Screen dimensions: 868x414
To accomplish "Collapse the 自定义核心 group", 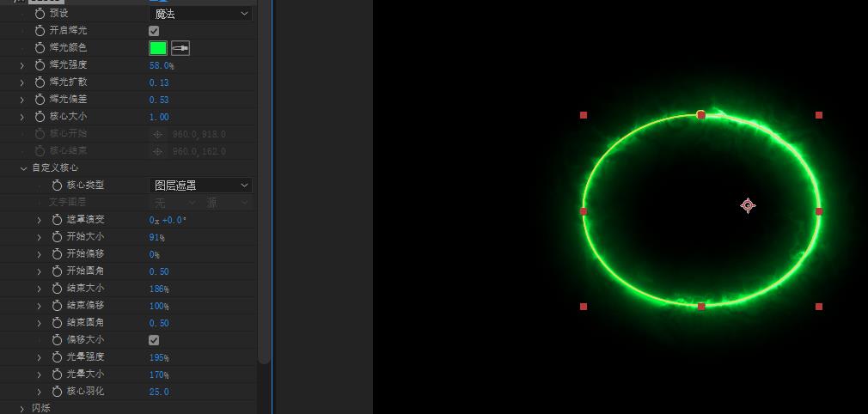I will click(23, 168).
